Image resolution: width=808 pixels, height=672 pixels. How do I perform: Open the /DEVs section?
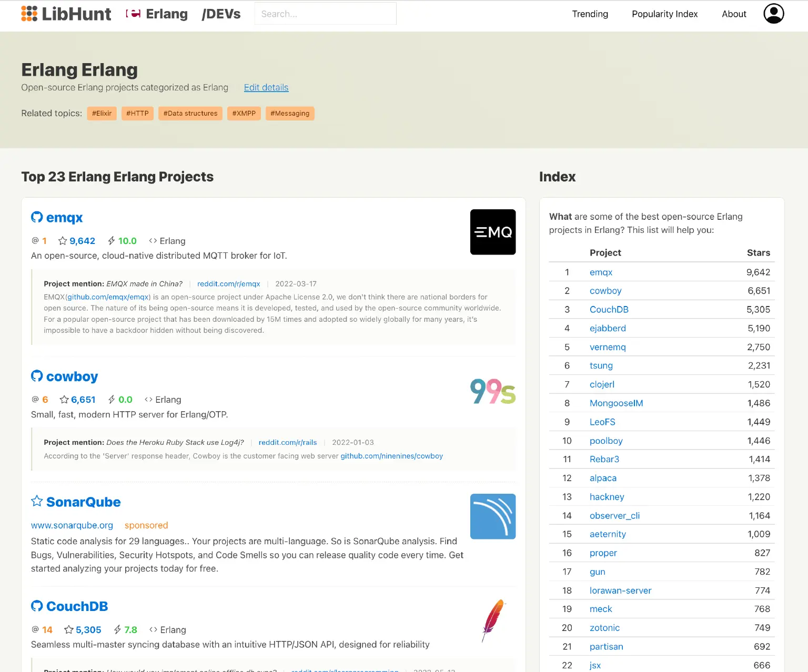(x=220, y=14)
